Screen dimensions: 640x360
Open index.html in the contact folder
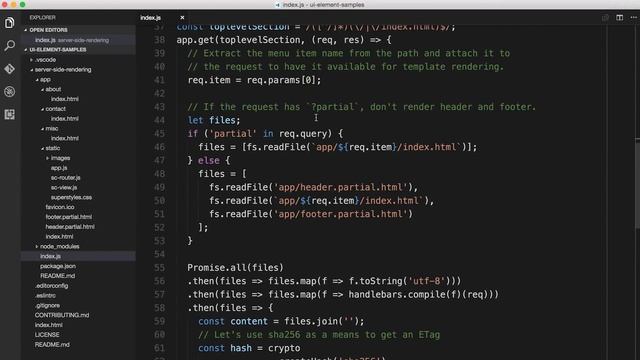coord(65,118)
